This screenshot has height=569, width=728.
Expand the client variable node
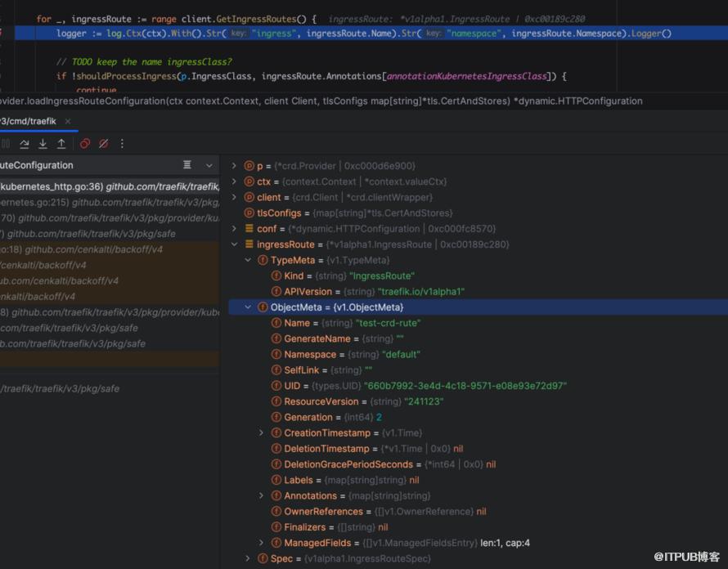tap(234, 197)
